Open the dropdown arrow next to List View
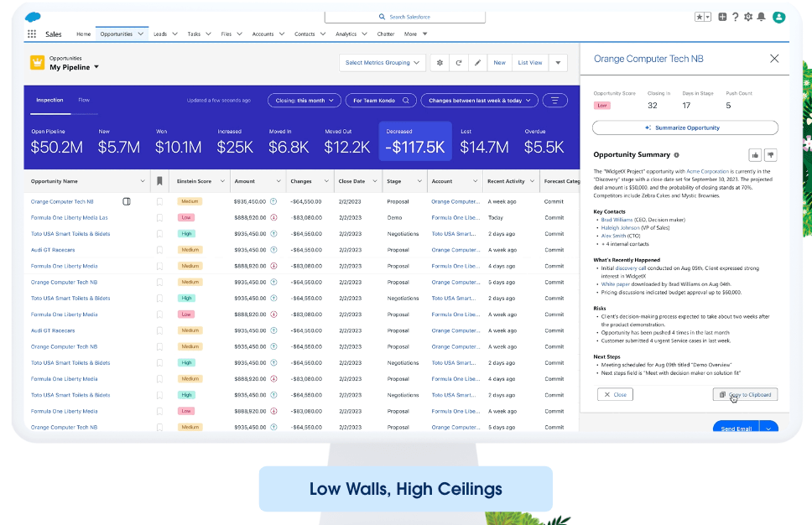 (x=558, y=63)
